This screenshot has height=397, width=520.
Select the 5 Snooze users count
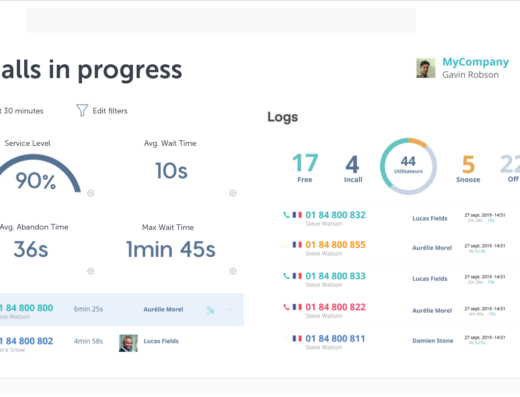click(x=468, y=169)
